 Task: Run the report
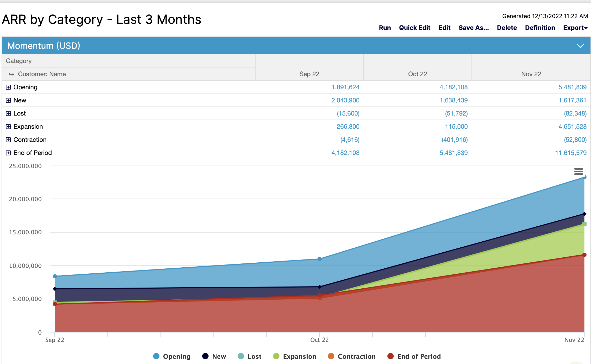385,28
